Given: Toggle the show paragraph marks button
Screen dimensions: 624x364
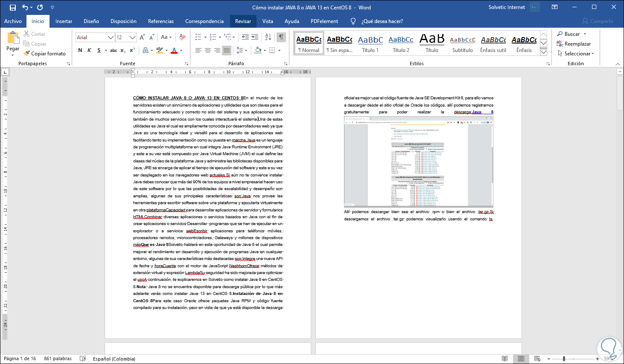Looking at the screenshot, I should pyautogui.click(x=281, y=37).
